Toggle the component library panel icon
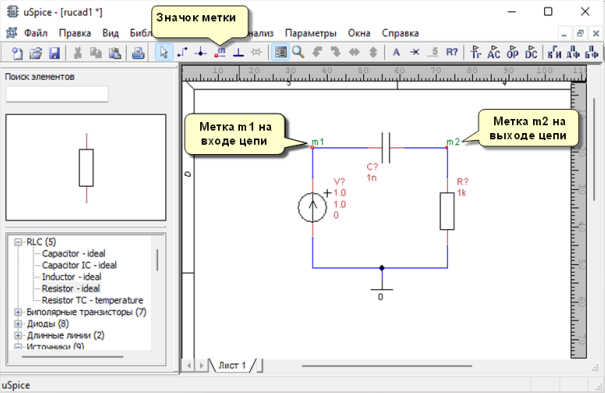The image size is (605, 393). point(281,52)
